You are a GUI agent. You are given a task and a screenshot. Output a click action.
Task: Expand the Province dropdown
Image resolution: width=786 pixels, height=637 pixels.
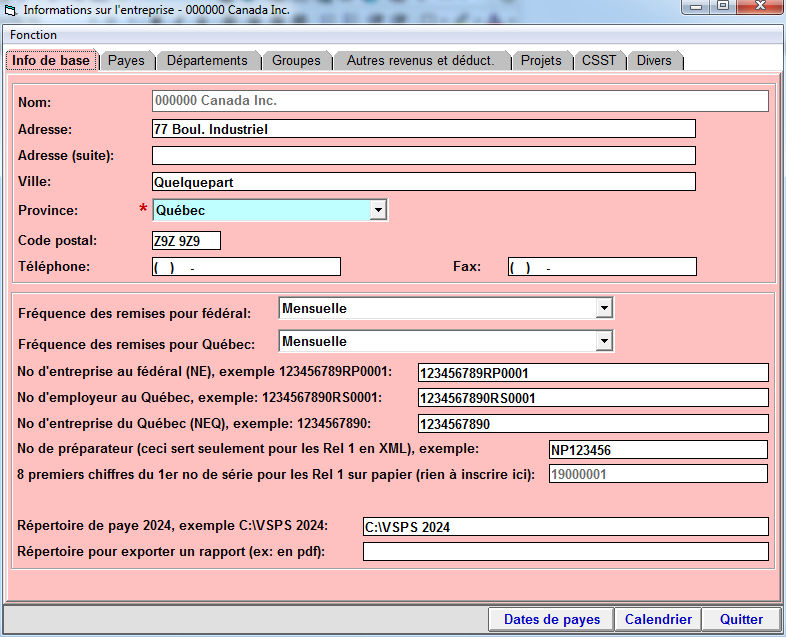pos(377,210)
